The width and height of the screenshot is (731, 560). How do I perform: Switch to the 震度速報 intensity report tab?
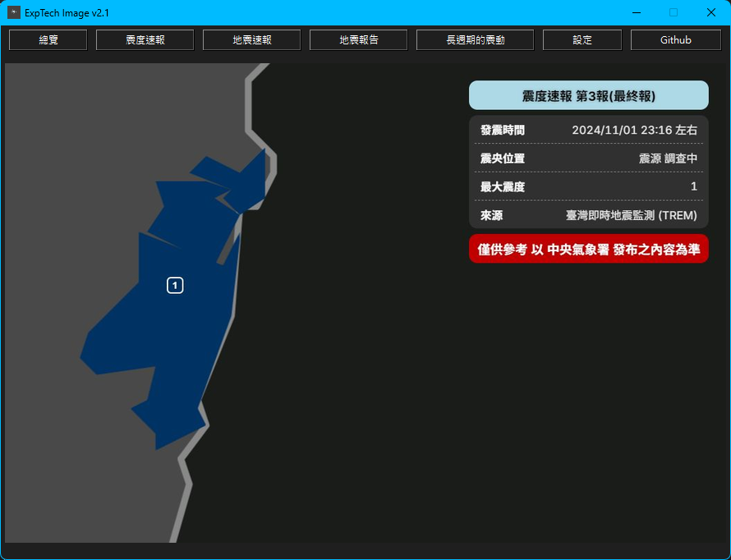(x=145, y=39)
